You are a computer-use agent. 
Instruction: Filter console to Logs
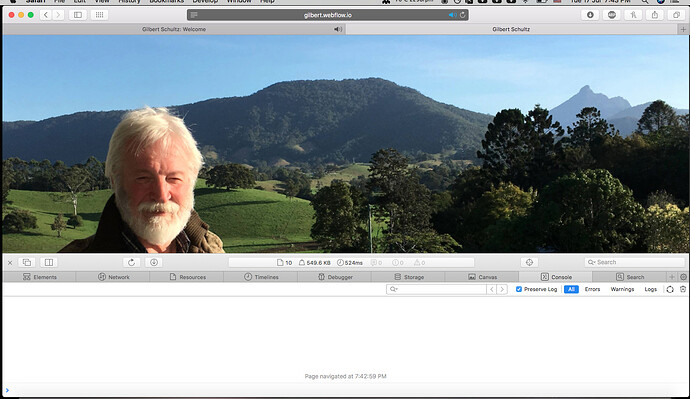point(650,289)
